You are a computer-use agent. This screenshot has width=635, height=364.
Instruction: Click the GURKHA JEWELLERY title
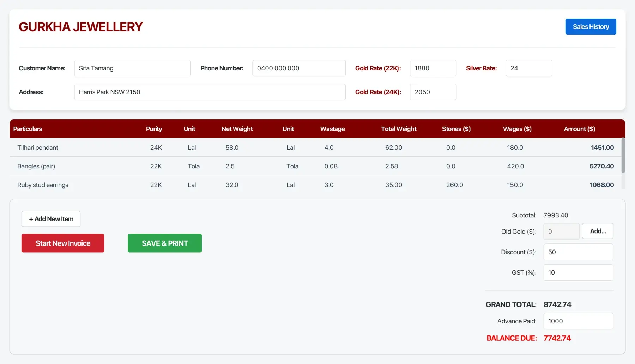[80, 27]
